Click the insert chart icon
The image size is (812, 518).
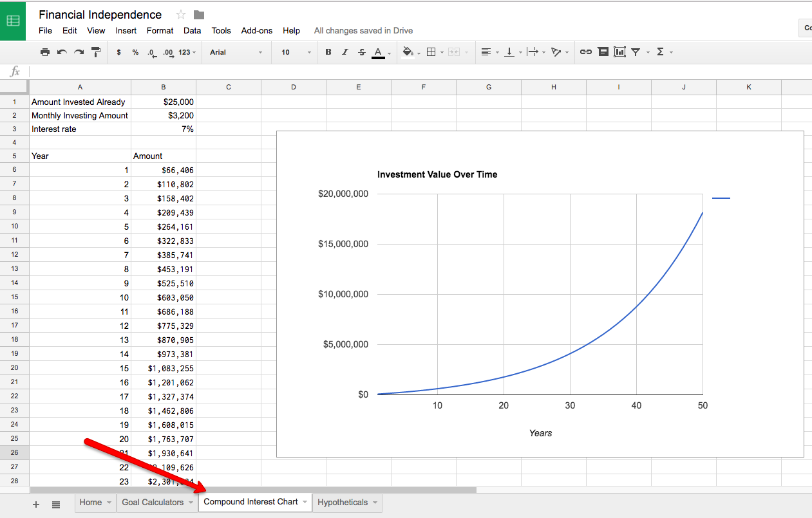coord(619,52)
